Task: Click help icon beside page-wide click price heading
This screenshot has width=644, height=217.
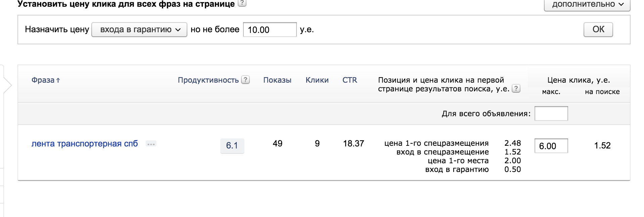Action: pyautogui.click(x=242, y=3)
